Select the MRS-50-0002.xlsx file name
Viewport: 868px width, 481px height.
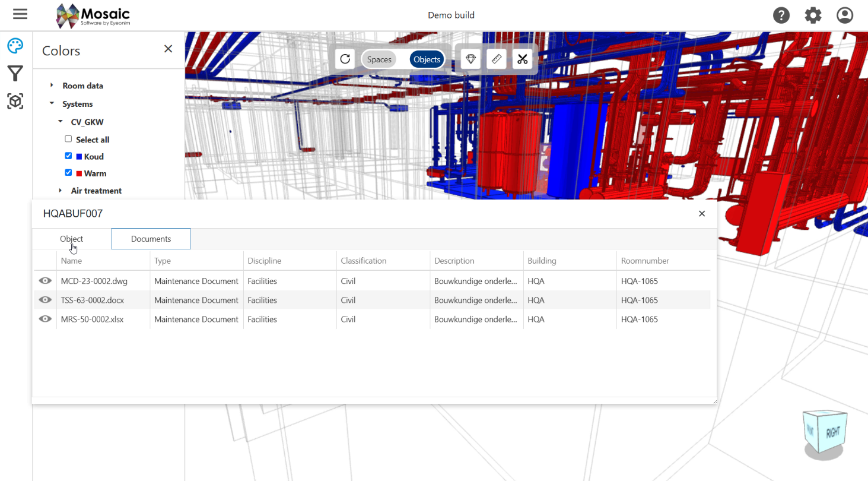93,319
